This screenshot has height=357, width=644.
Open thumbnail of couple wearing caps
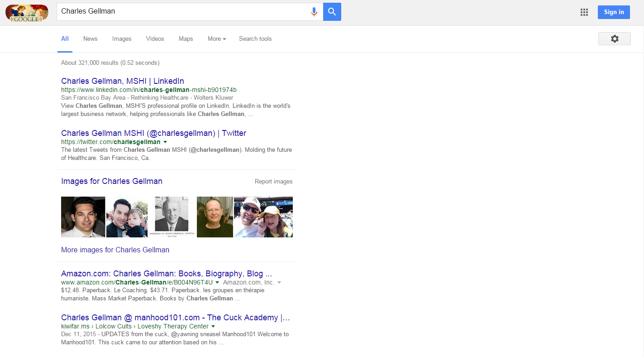coord(263,217)
